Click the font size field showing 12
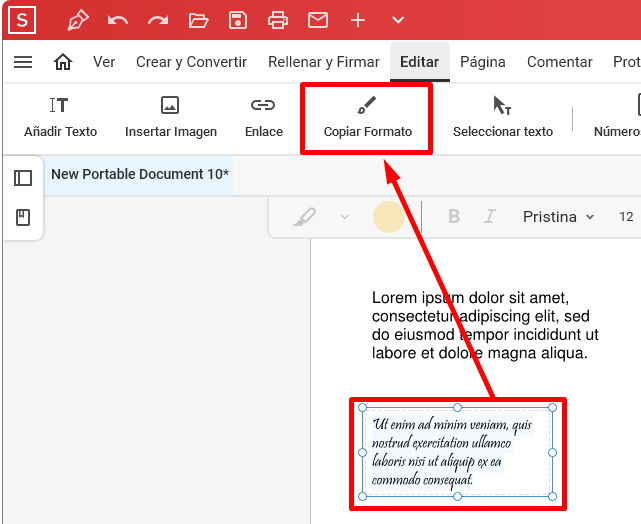This screenshot has width=641, height=524. point(626,217)
